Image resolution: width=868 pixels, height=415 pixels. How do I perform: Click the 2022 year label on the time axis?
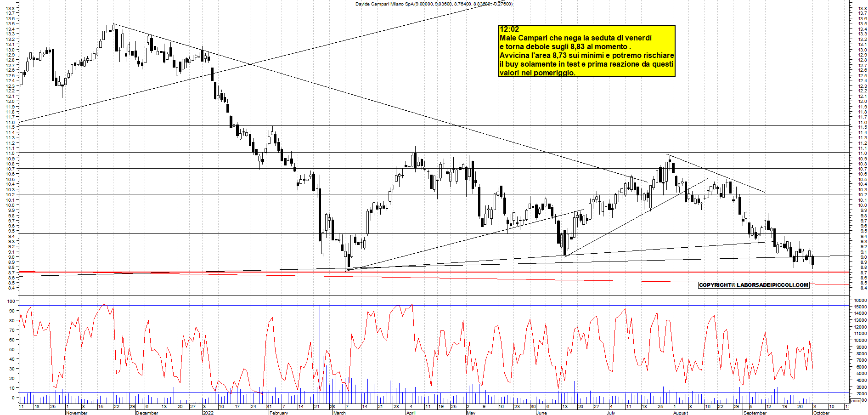pyautogui.click(x=208, y=413)
